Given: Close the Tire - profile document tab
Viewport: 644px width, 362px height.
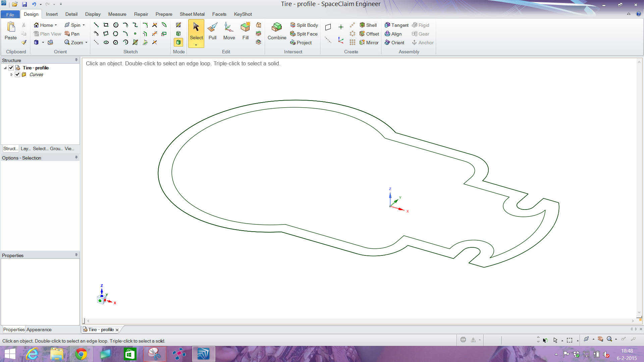Looking at the screenshot, I should pos(117,330).
